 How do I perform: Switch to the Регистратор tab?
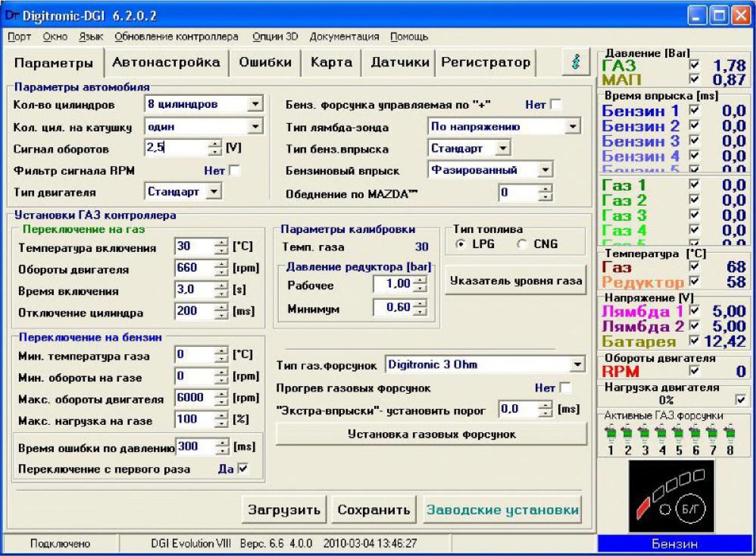point(485,62)
